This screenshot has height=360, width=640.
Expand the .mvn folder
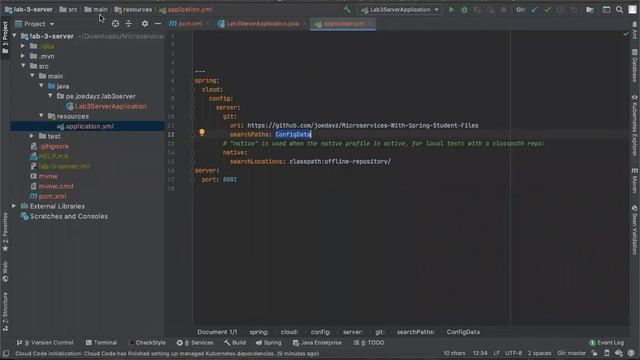pos(23,56)
